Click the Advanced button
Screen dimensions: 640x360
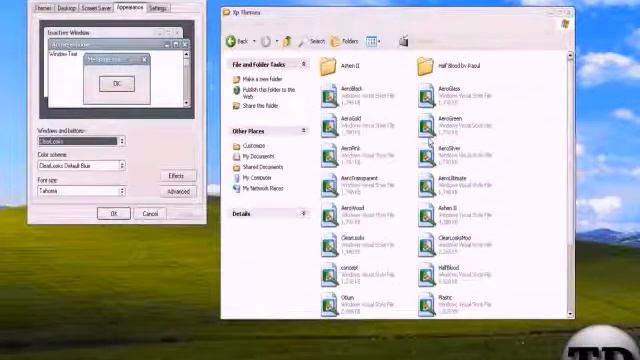click(x=178, y=191)
